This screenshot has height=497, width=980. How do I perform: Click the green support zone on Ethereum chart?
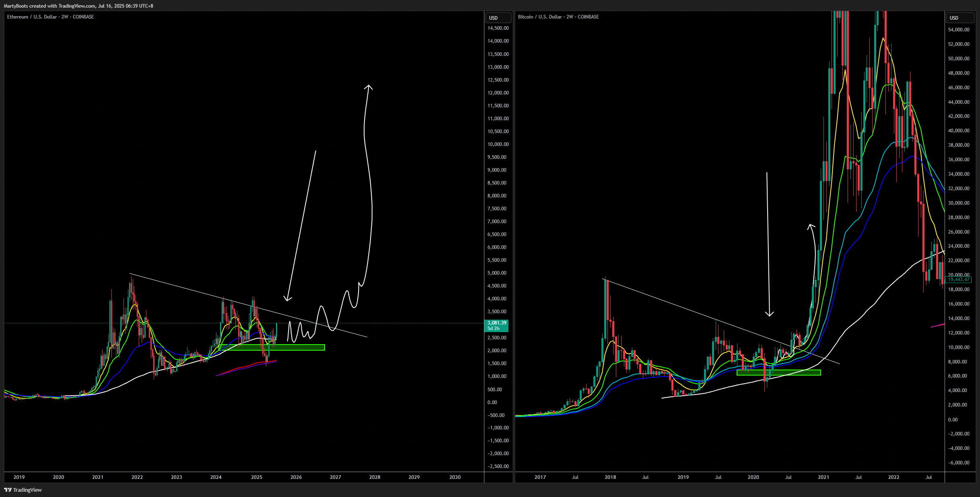coord(272,347)
